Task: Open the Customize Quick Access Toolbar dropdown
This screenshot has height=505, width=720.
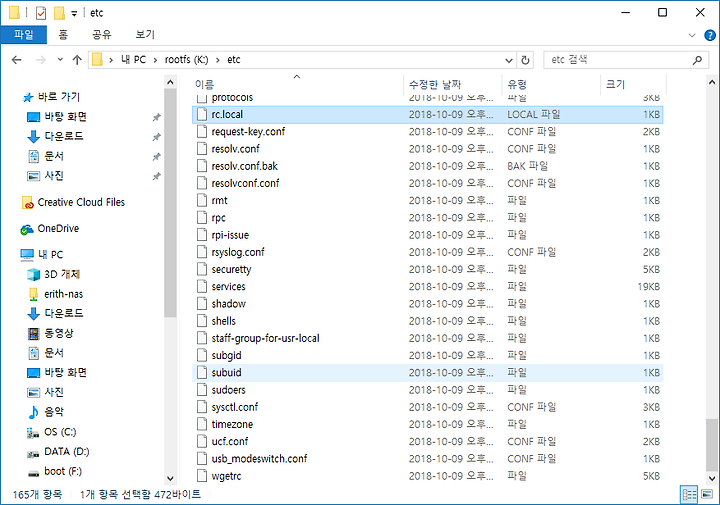Action: pos(74,14)
